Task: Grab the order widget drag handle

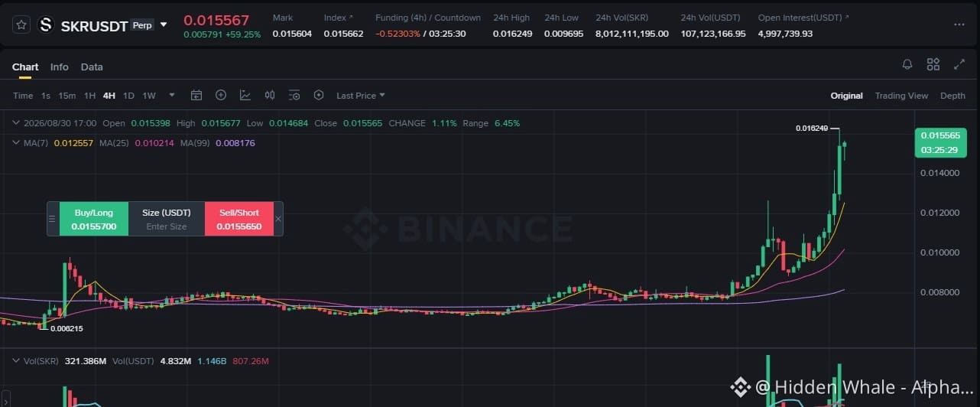Action: click(x=52, y=219)
